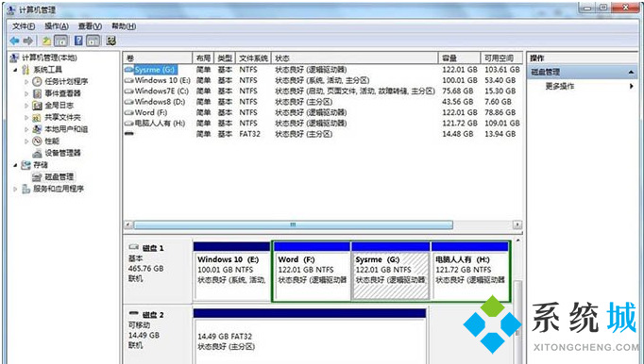644x364 pixels.
Task: Sort by the 状态 column header
Action: point(354,58)
